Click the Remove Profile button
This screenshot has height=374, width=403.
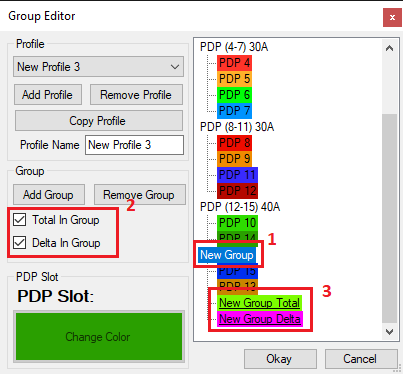coord(136,95)
